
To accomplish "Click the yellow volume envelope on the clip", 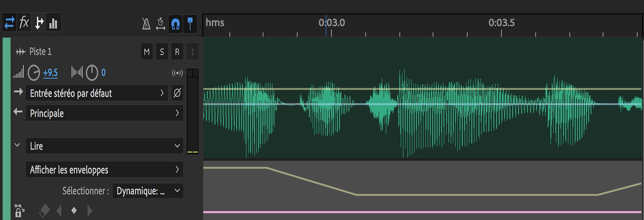I will click(423, 89).
